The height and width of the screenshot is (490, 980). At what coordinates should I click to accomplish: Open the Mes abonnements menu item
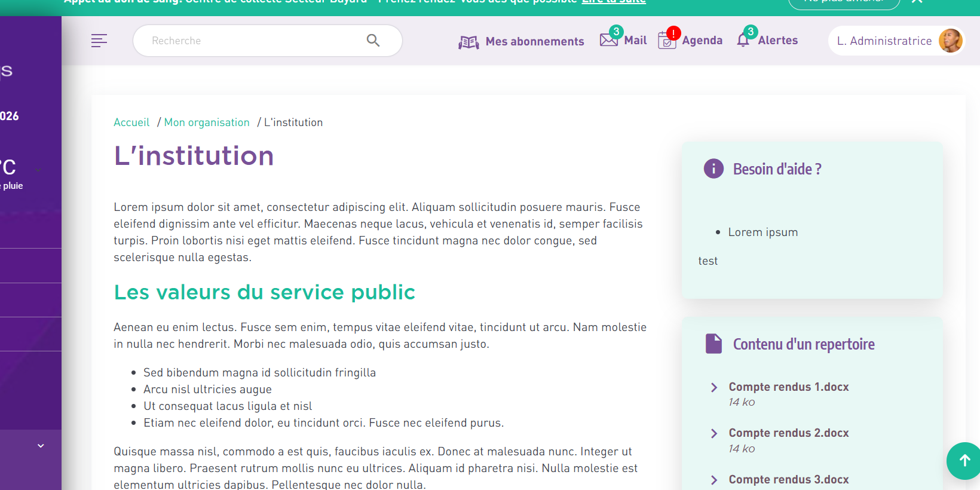pos(534,41)
